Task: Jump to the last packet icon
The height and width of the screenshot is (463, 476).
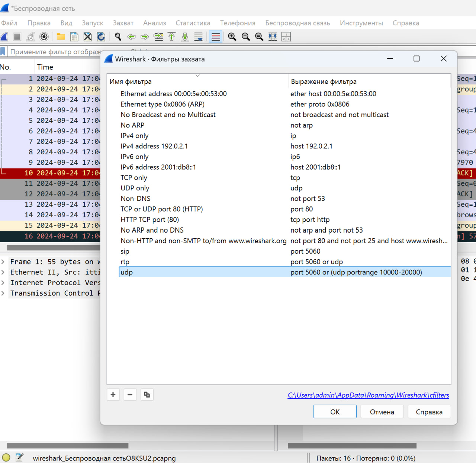Action: tap(185, 36)
